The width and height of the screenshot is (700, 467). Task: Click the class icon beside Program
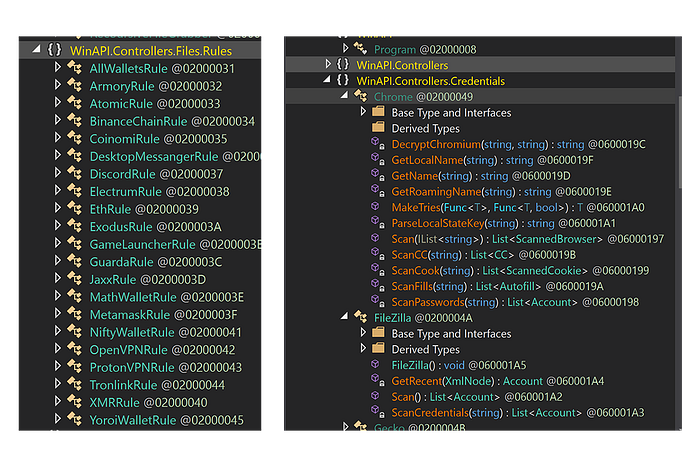pos(361,48)
